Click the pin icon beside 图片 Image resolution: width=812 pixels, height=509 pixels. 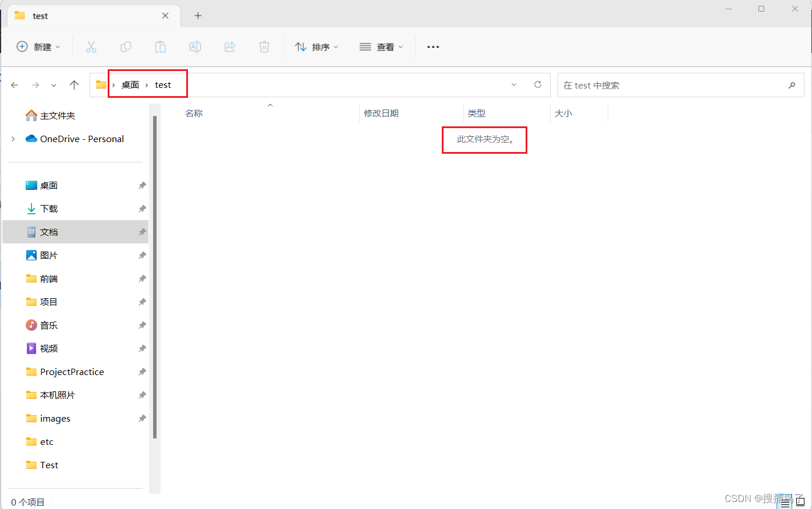point(142,255)
